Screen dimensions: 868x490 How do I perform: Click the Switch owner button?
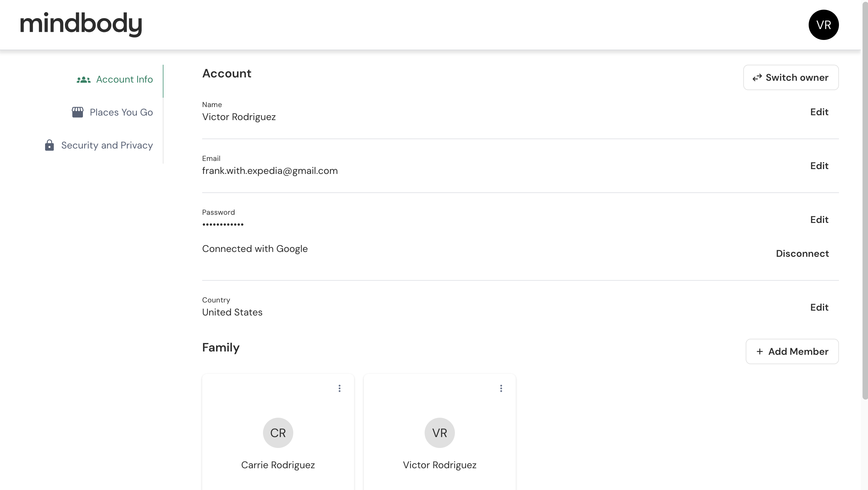[x=791, y=77]
